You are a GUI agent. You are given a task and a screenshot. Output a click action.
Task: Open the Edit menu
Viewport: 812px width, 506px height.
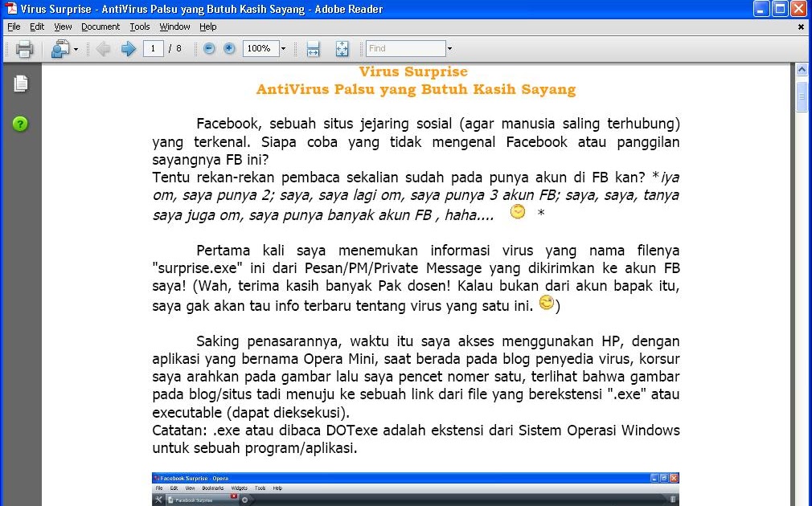click(x=37, y=27)
